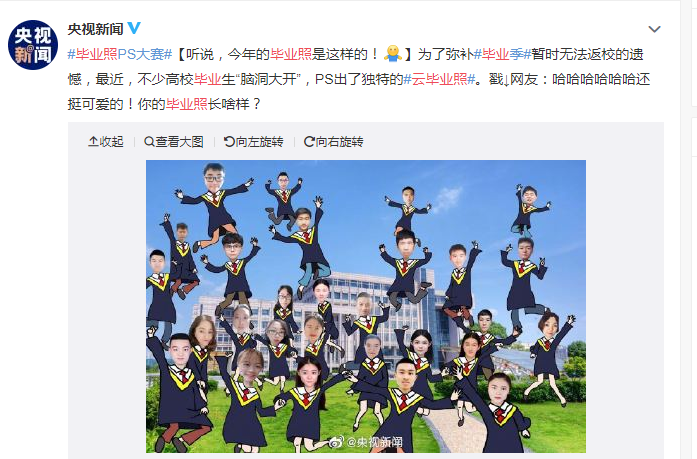Click the hugging emoji in the post
697x459 pixels.
(392, 54)
